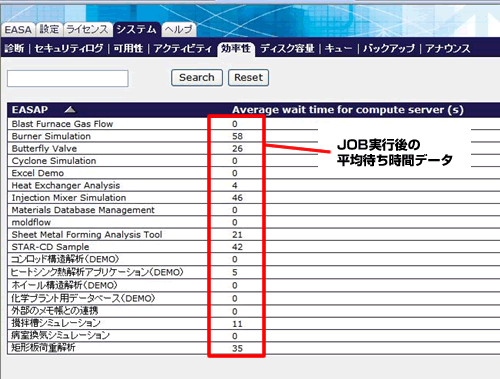The height and width of the screenshot is (379, 500).
Task: Open アクティビティ submenu item
Action: tap(183, 49)
